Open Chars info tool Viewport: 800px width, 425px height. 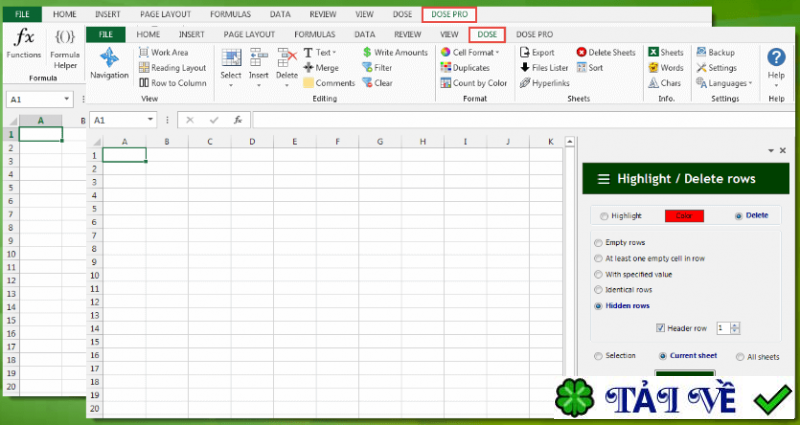point(664,83)
